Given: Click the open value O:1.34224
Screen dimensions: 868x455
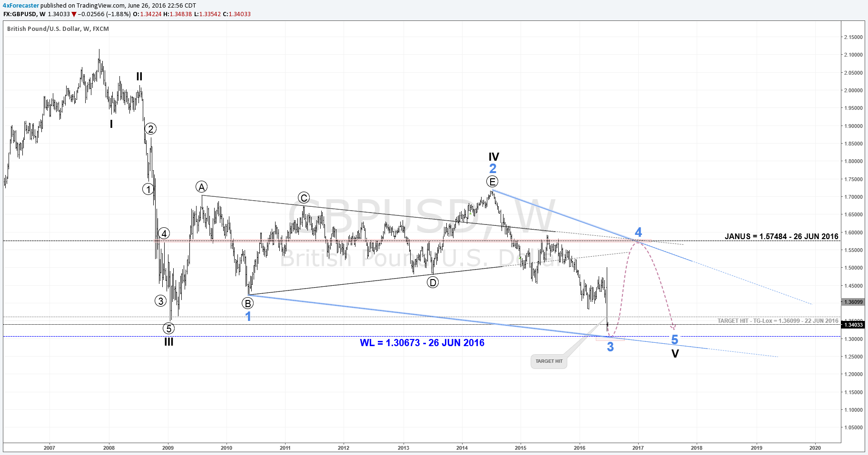Looking at the screenshot, I should [x=147, y=14].
